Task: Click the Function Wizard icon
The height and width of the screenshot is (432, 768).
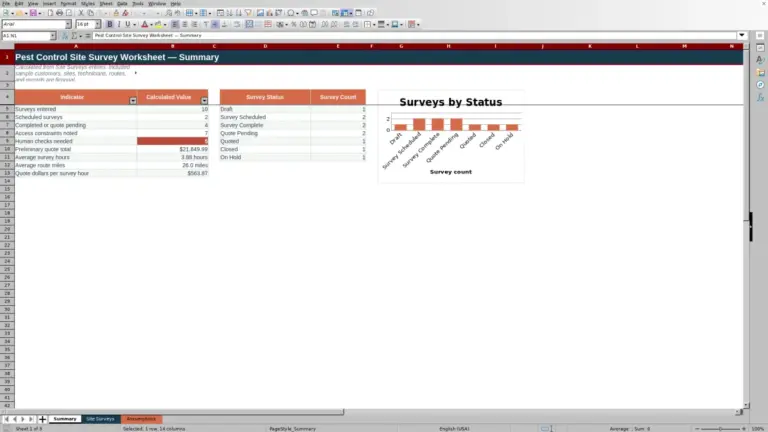Action: (x=65, y=36)
